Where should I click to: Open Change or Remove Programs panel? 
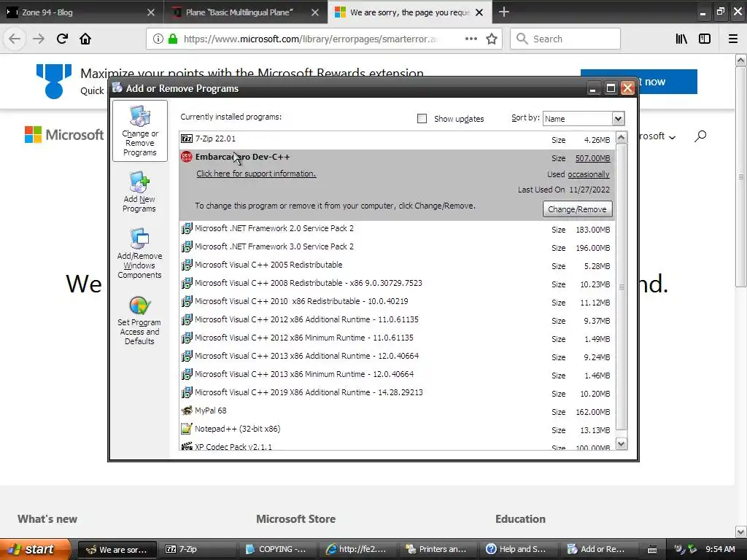(x=139, y=131)
